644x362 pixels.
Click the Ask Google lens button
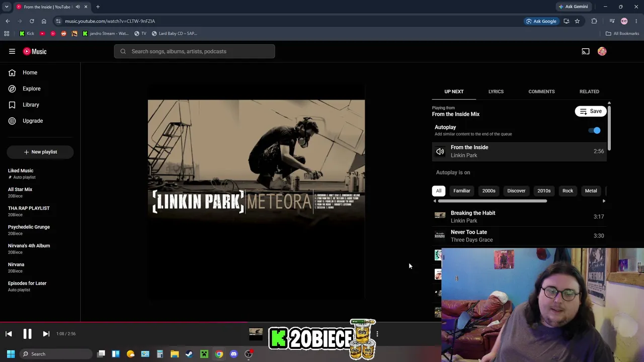tap(541, 21)
